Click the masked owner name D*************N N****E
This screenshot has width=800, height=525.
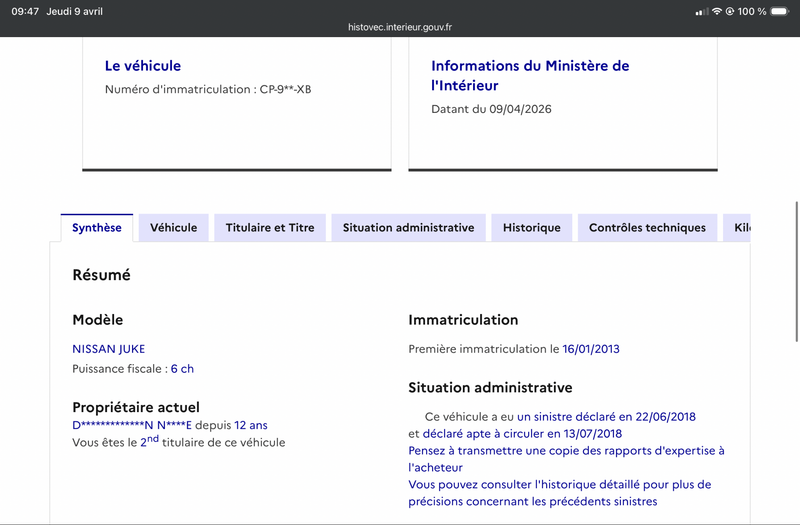(x=132, y=425)
